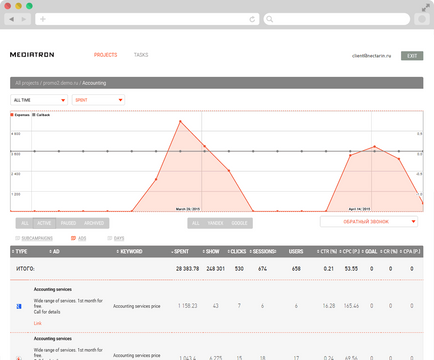Enable the Subcampaigns checkbox

(18, 238)
